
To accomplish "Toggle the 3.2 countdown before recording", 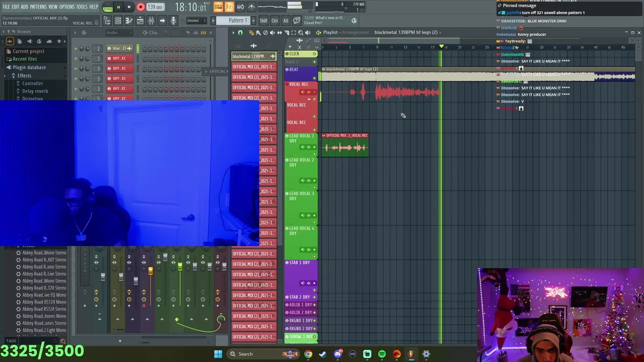I will (x=229, y=7).
